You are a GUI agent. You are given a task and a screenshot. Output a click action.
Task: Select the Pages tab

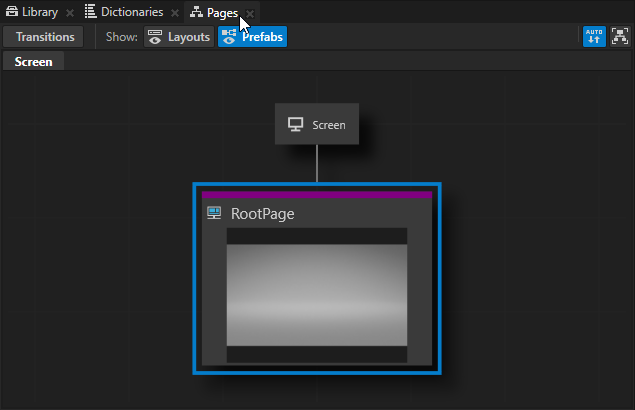click(222, 13)
